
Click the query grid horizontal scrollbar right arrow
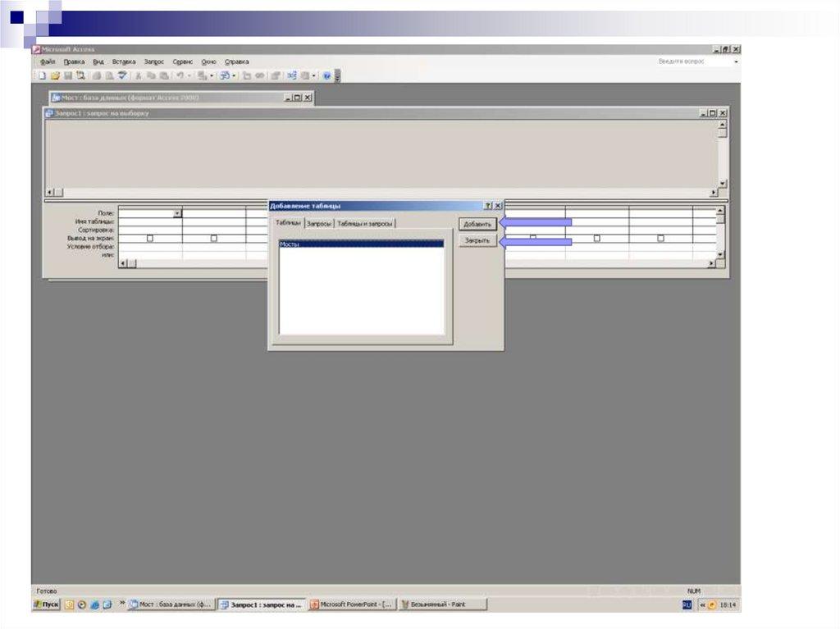[712, 264]
